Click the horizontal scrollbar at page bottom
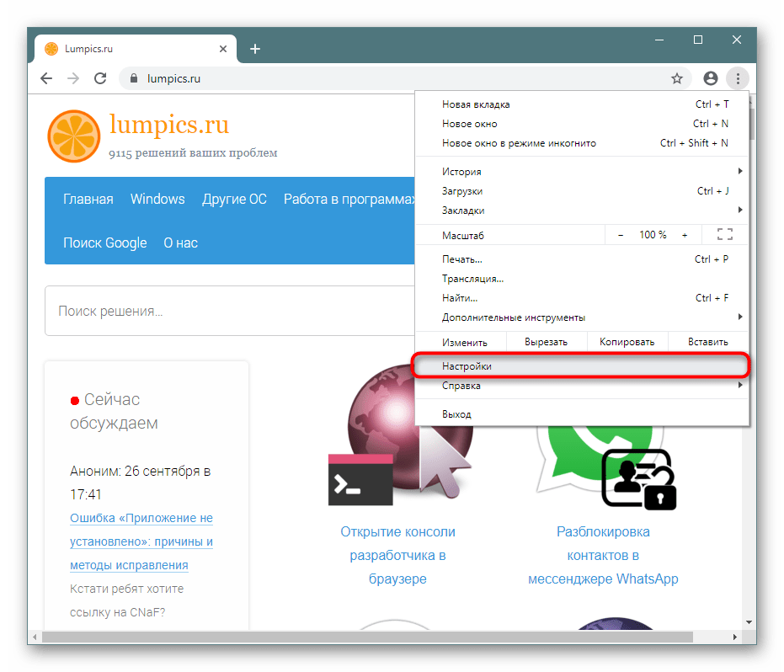 [337, 637]
